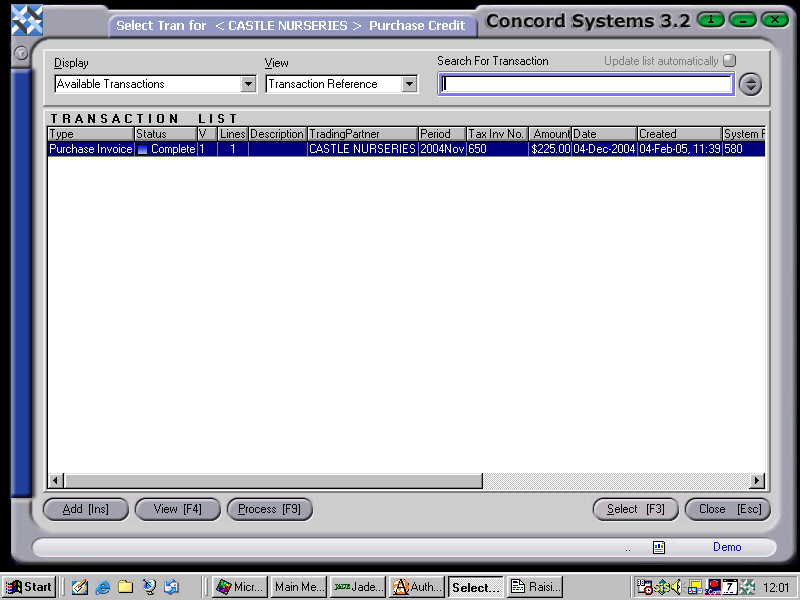Viewport: 800px width, 600px height.
Task: Click the info icon on the title bar
Action: 709,19
